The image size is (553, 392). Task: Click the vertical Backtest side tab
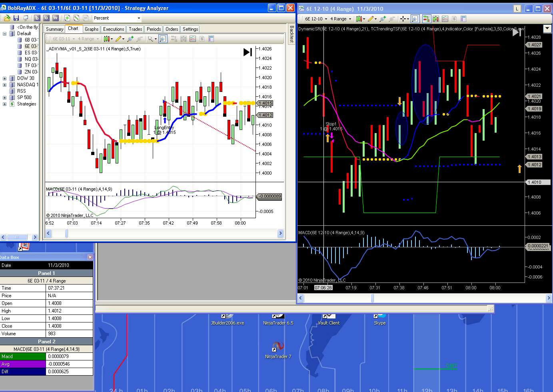pos(291,34)
